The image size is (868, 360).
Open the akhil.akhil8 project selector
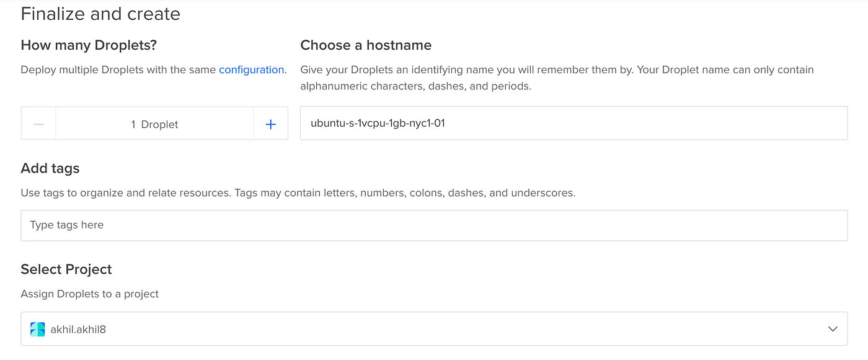(x=434, y=329)
